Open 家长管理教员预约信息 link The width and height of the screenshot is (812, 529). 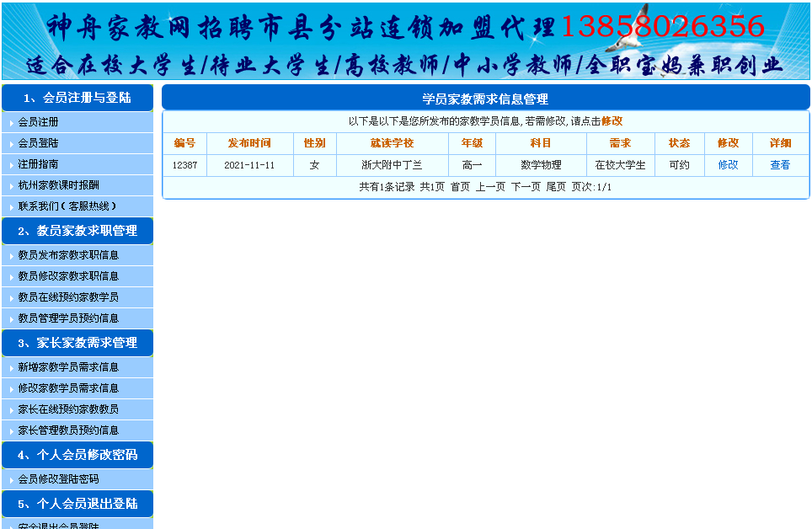click(x=68, y=430)
